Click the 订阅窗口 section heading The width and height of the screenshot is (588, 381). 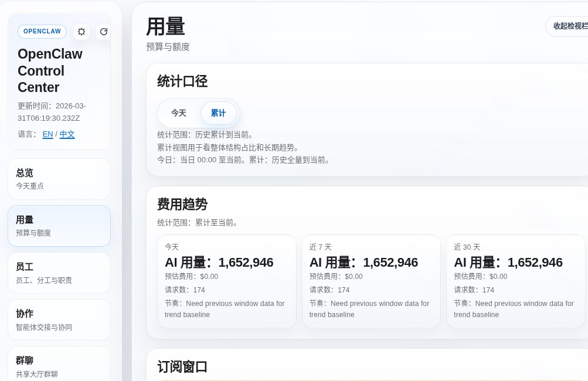point(182,367)
